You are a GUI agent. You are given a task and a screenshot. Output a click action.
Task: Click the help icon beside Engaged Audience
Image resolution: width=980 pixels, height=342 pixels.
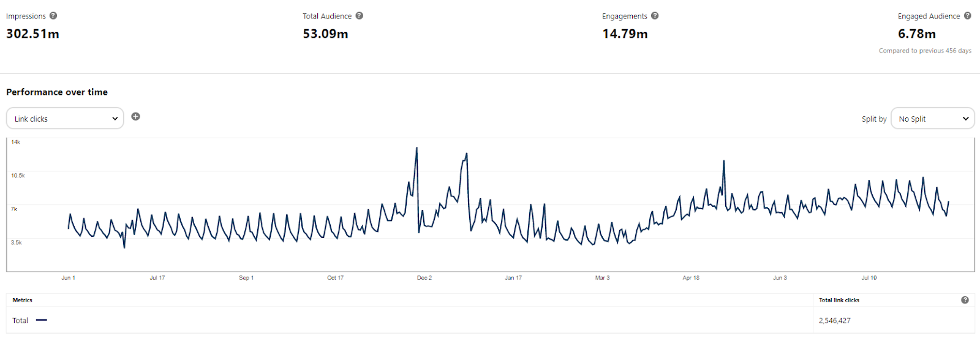[968, 16]
